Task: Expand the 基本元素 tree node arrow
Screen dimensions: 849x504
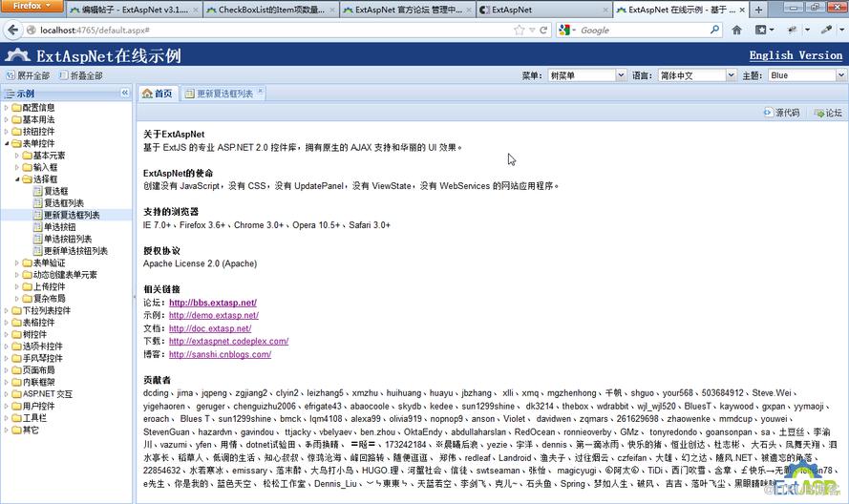Action: (17, 156)
